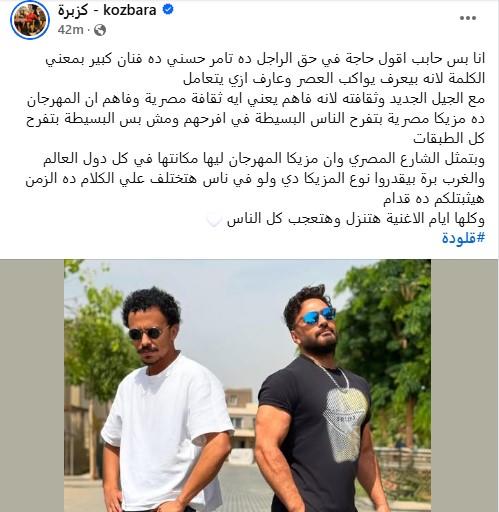499x512 pixels.
Task: Click the globe public-privacy icon
Action: click(x=100, y=30)
